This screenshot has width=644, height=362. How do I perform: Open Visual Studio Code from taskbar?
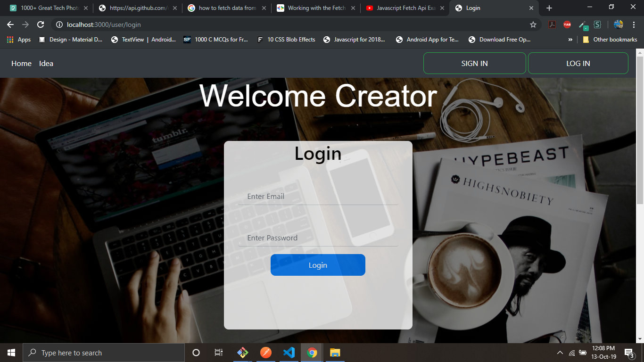click(289, 353)
